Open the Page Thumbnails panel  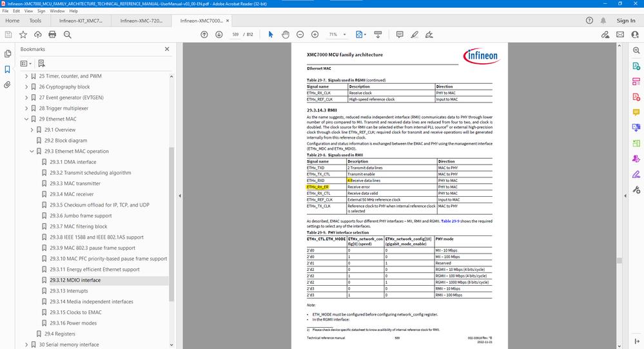(x=7, y=54)
